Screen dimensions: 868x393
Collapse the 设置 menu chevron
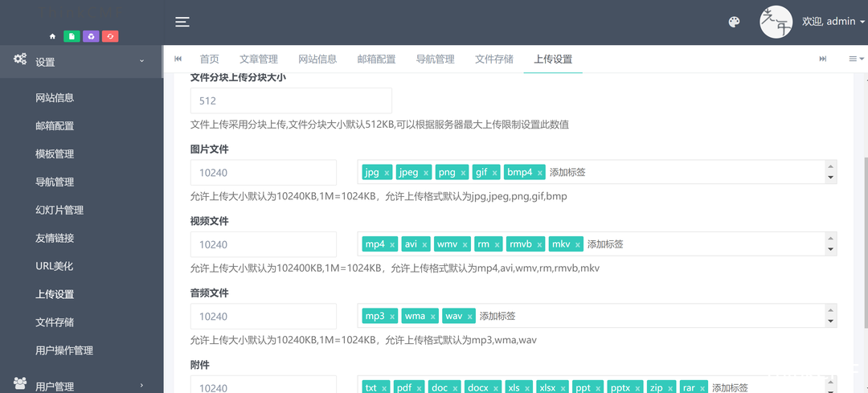(141, 61)
